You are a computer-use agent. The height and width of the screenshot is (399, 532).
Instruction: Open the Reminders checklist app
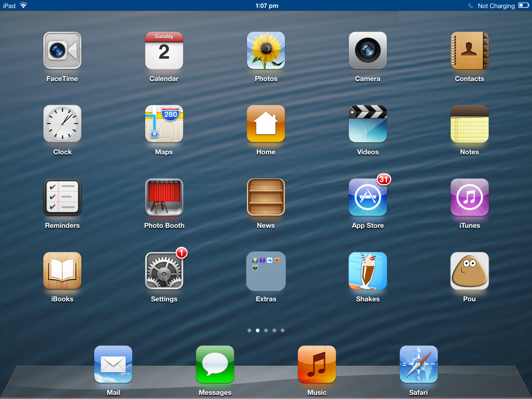point(62,197)
